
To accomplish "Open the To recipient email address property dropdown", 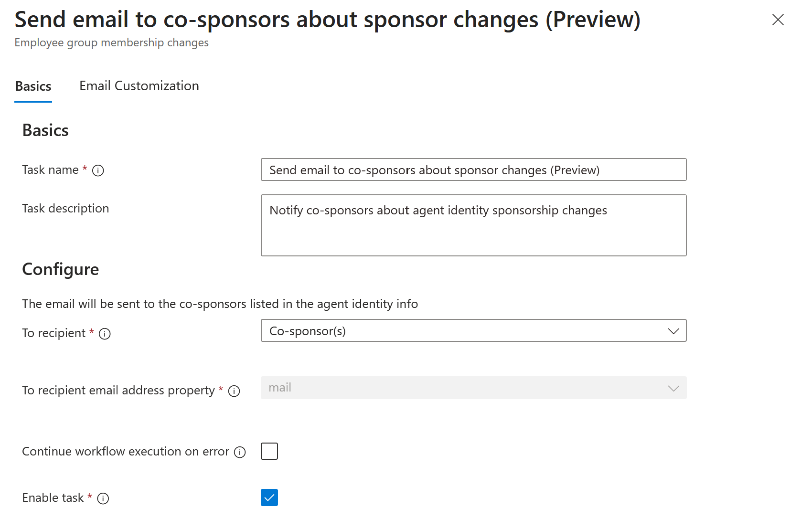I will click(473, 388).
